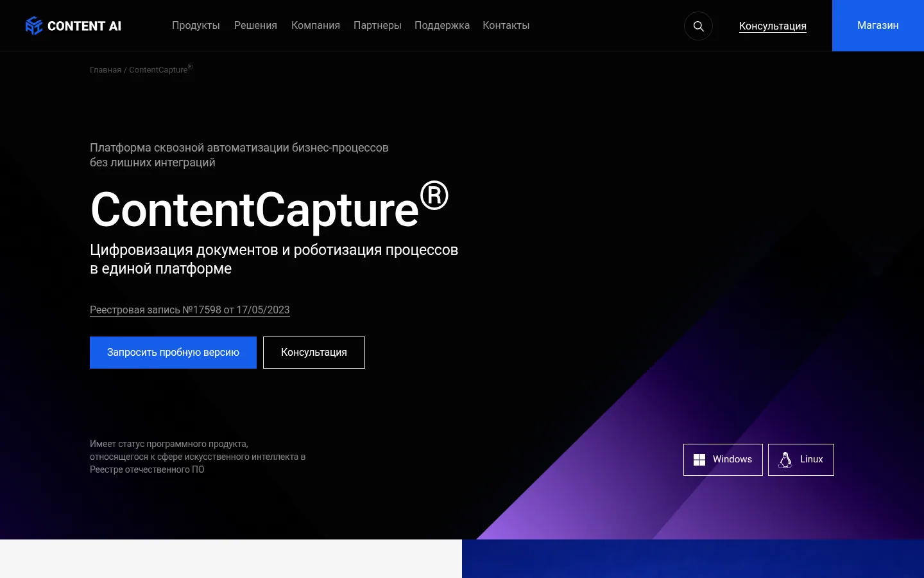Select the Windows platform button

click(723, 460)
